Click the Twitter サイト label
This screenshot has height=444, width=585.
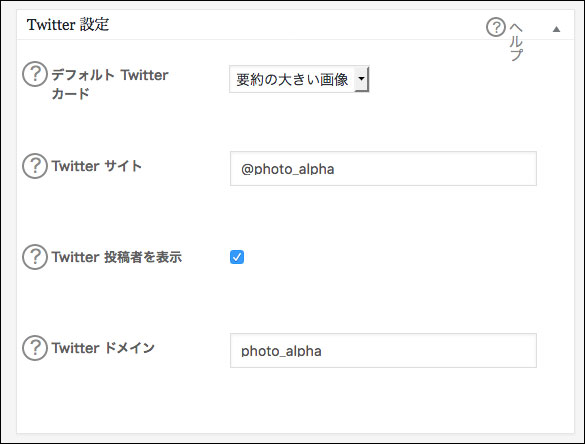pos(97,166)
